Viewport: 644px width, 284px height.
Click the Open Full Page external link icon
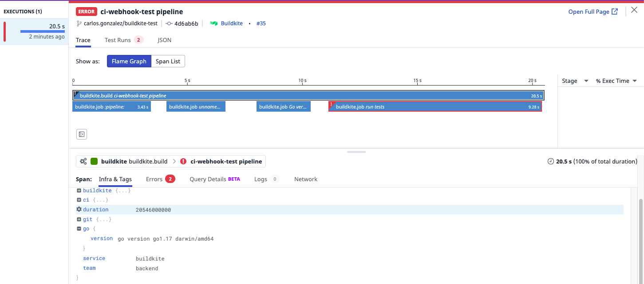tap(615, 12)
